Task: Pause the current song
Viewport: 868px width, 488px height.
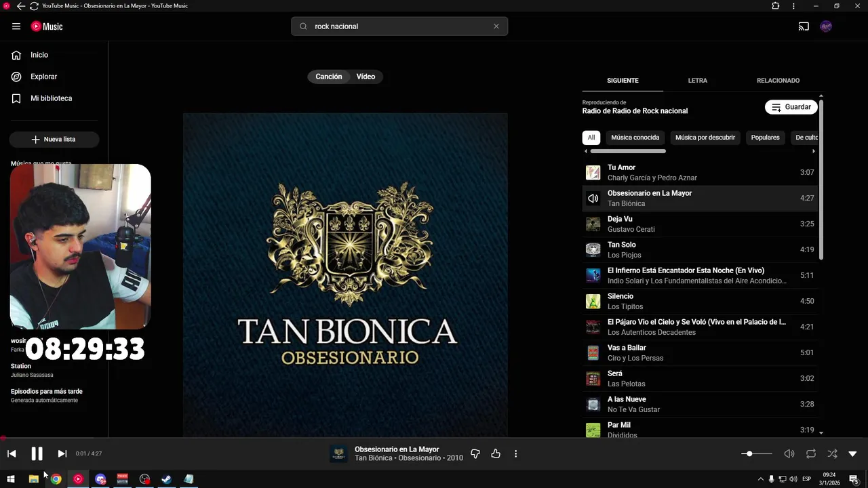Action: (37, 453)
